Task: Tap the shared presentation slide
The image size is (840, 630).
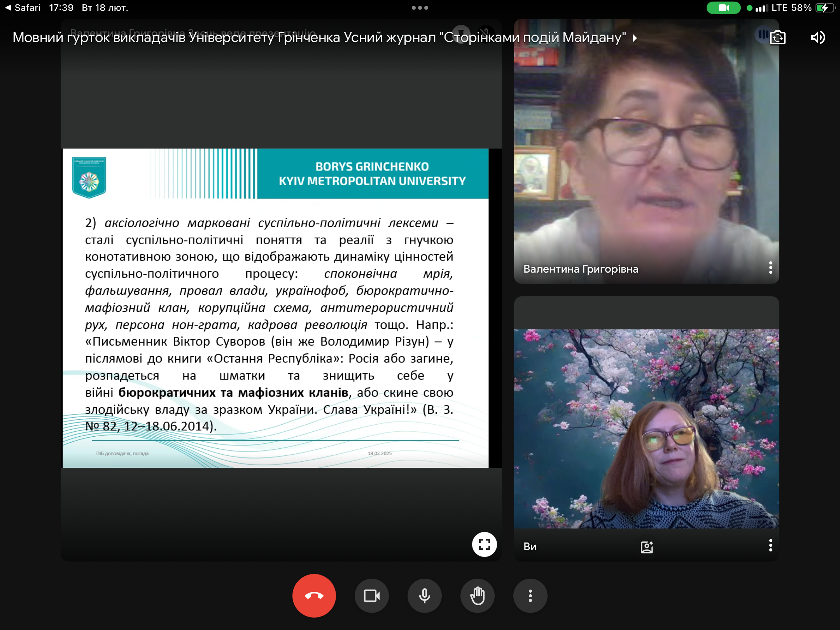Action: (x=275, y=308)
